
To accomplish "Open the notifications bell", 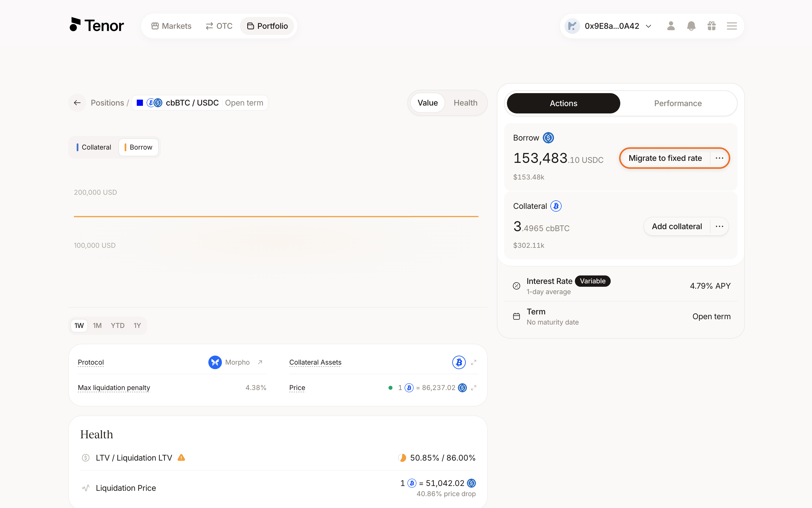I will click(x=691, y=26).
